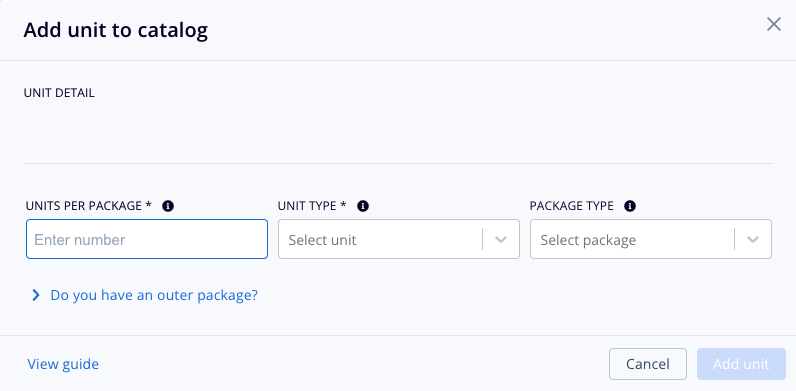The height and width of the screenshot is (391, 796).
Task: Click the Cancel button
Action: (x=648, y=364)
